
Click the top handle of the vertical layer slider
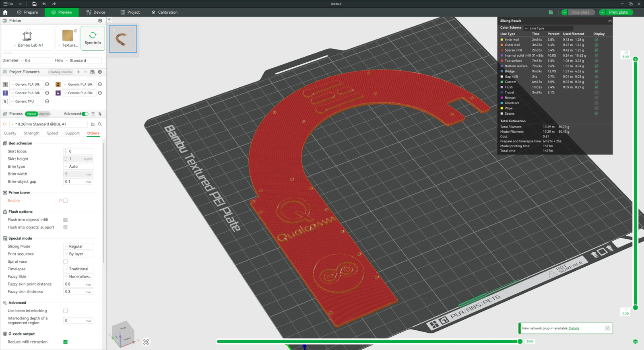click(x=636, y=59)
